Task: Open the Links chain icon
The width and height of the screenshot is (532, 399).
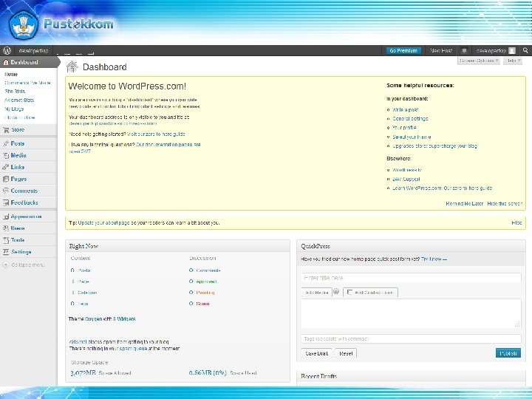Action: click(6, 167)
